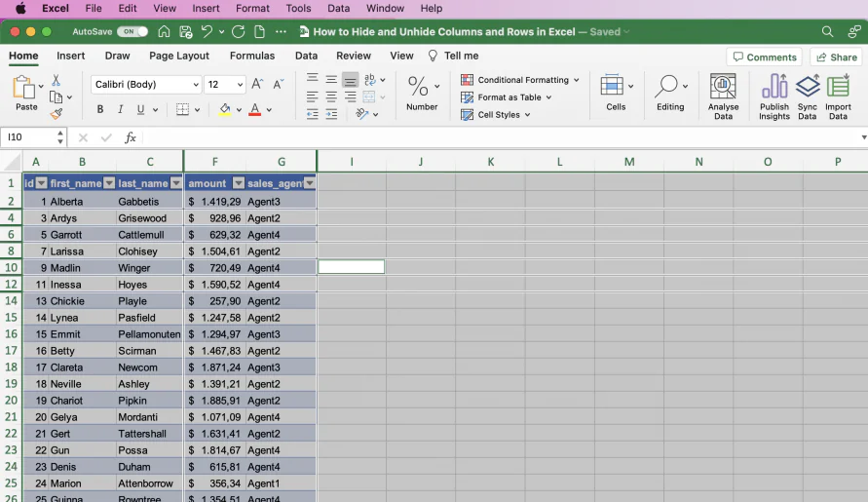Toggle Italic formatting

click(x=120, y=110)
